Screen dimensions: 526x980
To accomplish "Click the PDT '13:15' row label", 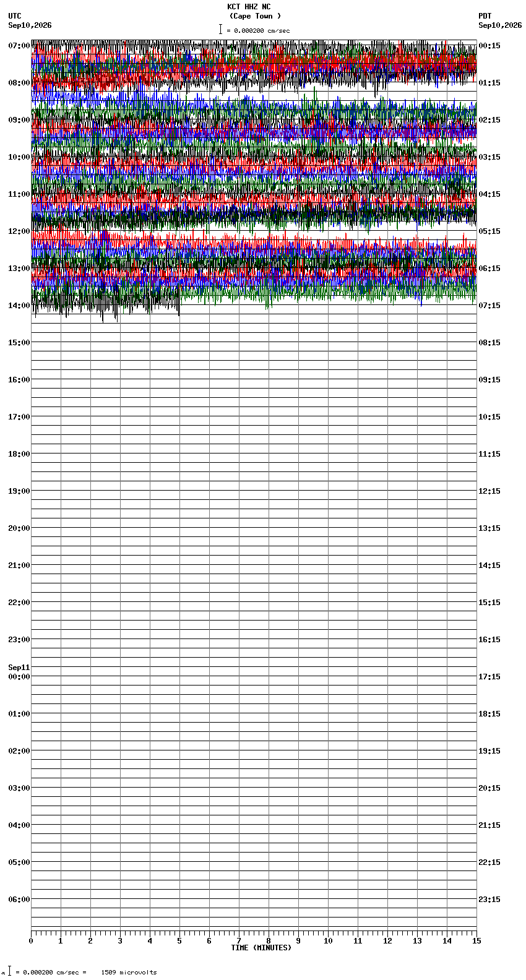I will 489,528.
